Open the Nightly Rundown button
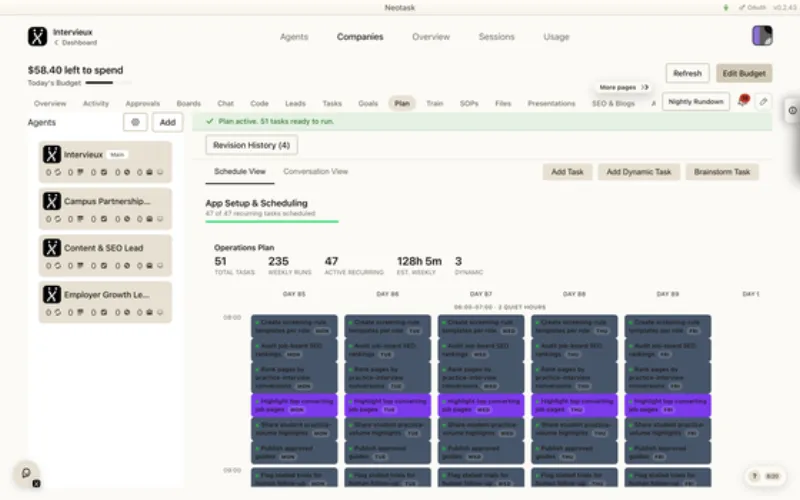Viewport: 800px width, 500px height. click(696, 102)
